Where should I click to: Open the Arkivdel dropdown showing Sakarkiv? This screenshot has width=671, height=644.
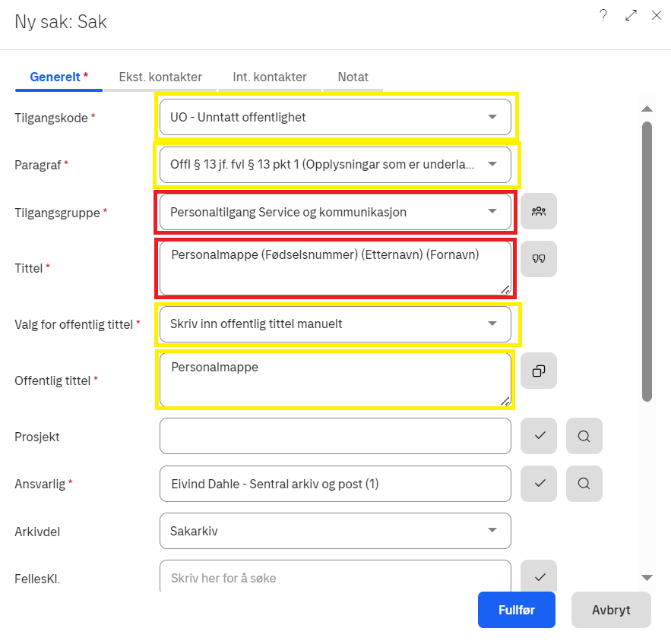tap(335, 531)
